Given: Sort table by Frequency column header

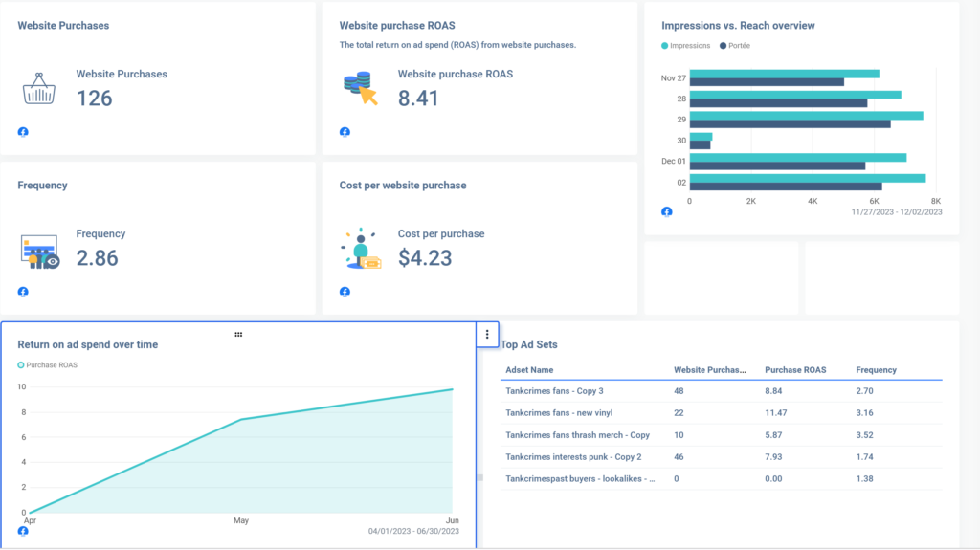Looking at the screenshot, I should click(877, 370).
